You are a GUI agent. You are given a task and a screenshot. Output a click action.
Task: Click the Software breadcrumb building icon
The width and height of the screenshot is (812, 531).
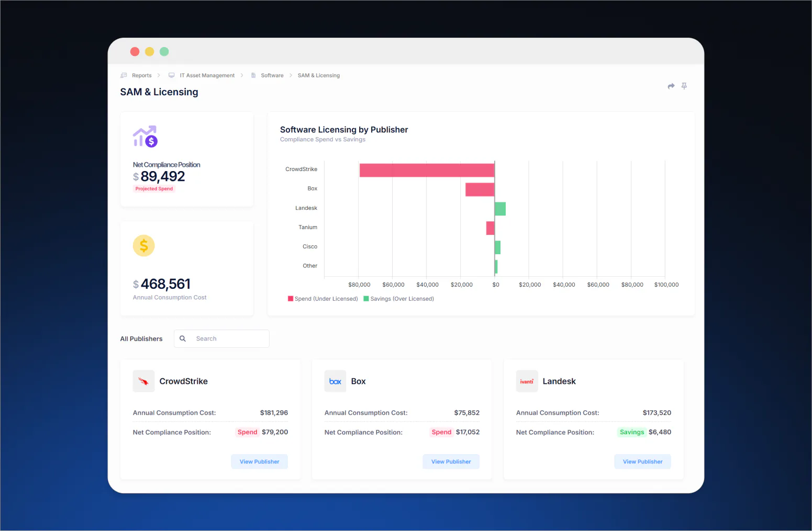click(x=253, y=75)
